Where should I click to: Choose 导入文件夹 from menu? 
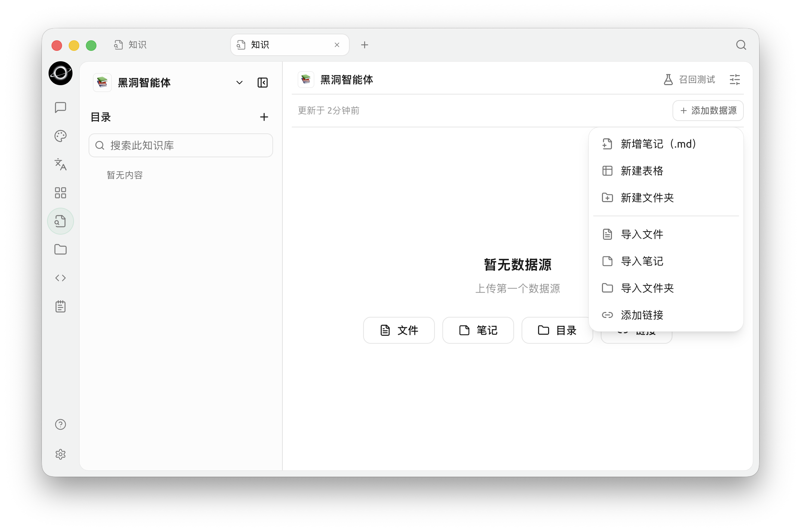point(666,288)
